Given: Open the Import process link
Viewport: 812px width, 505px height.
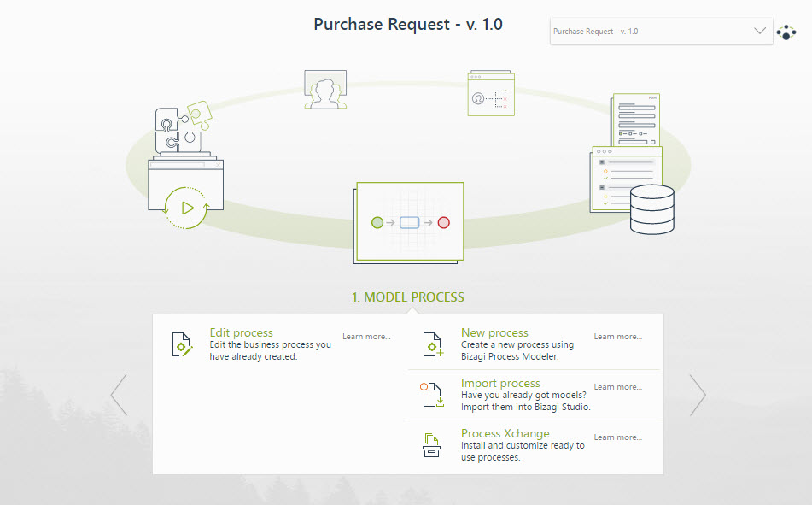Looking at the screenshot, I should (x=500, y=383).
